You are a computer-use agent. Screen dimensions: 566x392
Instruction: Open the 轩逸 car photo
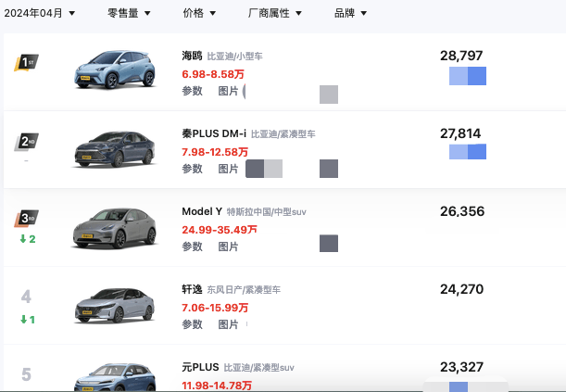pyautogui.click(x=115, y=306)
